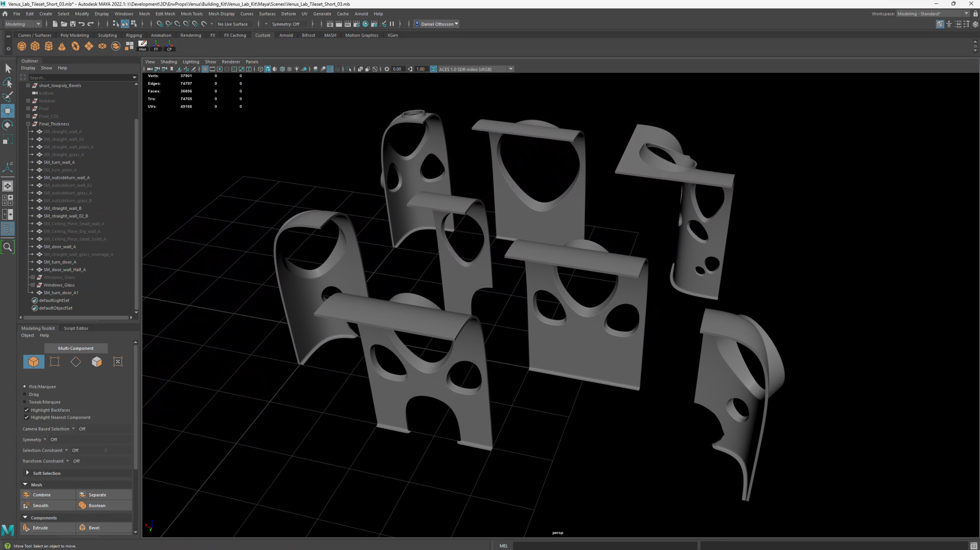Viewport: 980px width, 550px height.
Task: Uncheck Highlight Backfaces checkbox
Action: click(26, 410)
